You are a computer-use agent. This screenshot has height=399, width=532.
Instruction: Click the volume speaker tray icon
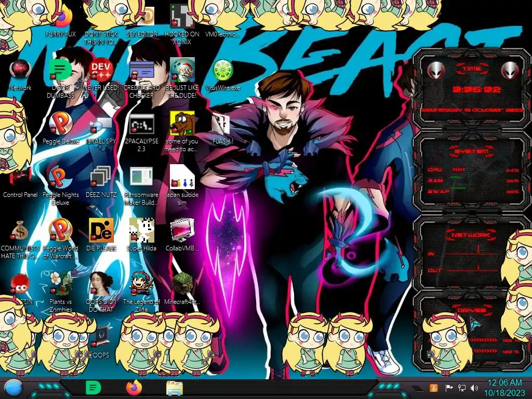click(474, 388)
